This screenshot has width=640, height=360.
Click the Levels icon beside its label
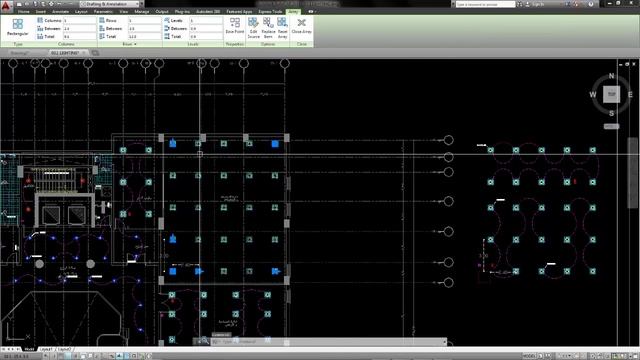[x=167, y=20]
